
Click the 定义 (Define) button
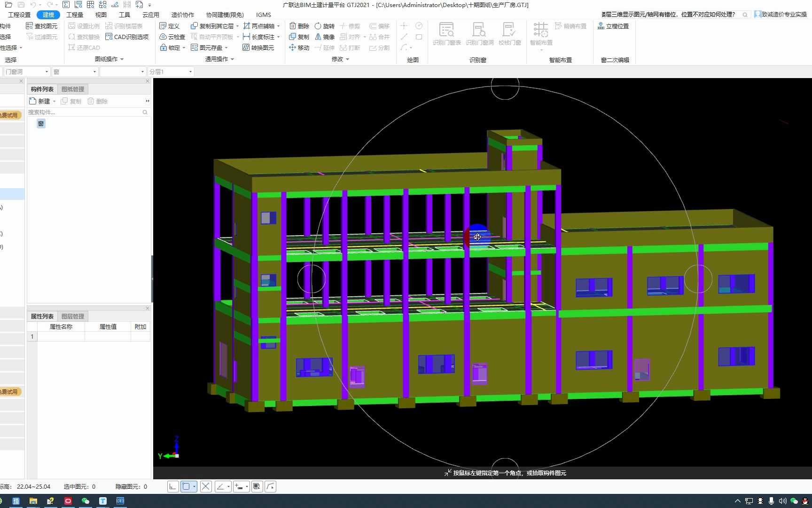coord(171,25)
